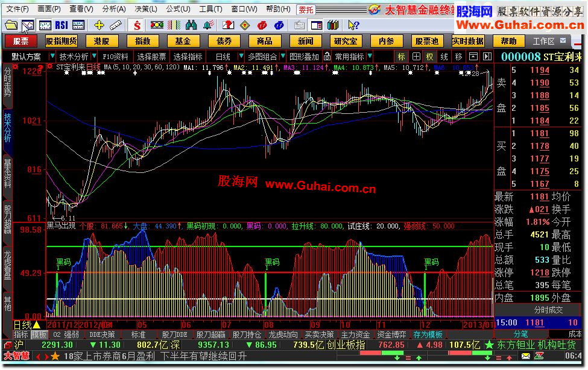Click the 大智慧 logo in status bar

[16, 356]
